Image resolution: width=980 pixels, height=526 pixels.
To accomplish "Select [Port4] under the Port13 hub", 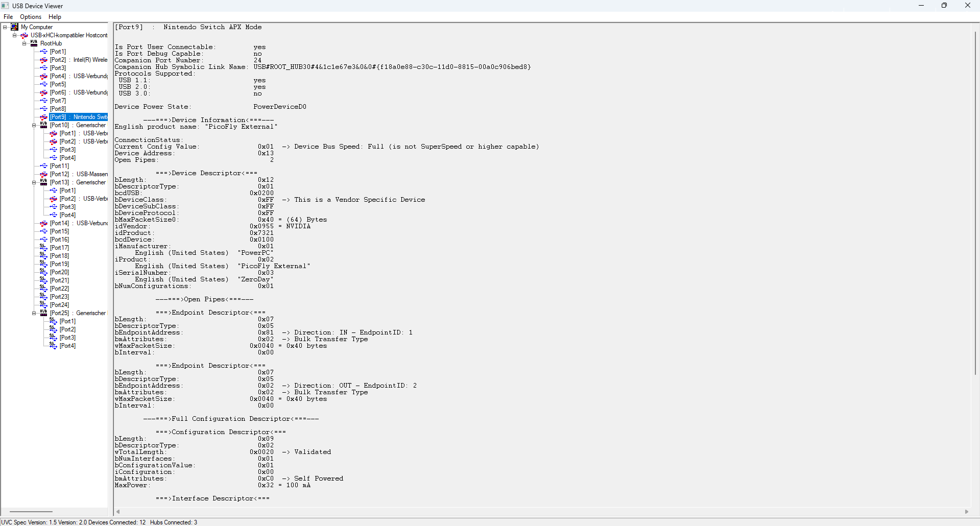I will (67, 215).
